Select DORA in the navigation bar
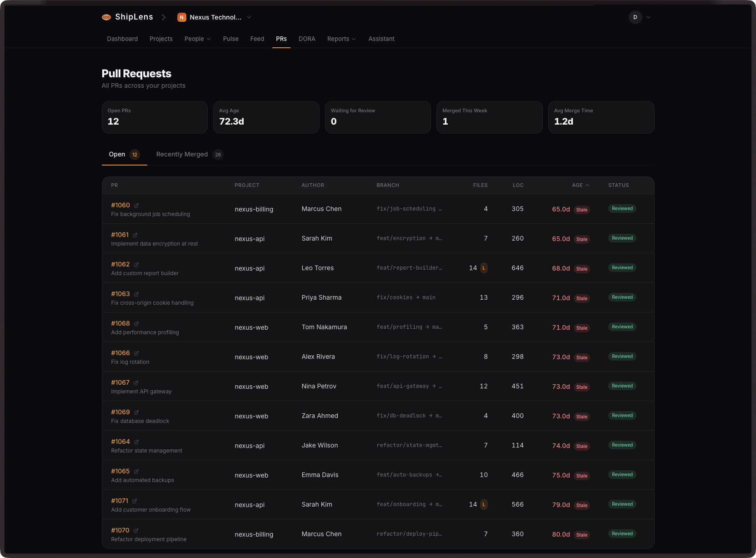This screenshot has width=756, height=558. click(307, 39)
